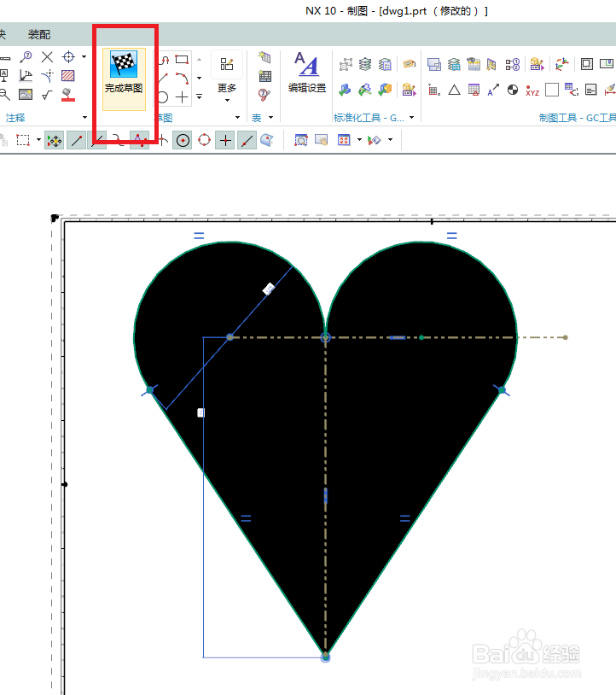Screen dimensions: 616x695
Task: Open the 更多 dropdown
Action: [227, 78]
